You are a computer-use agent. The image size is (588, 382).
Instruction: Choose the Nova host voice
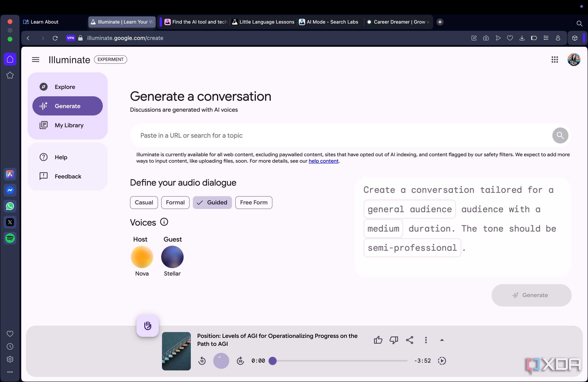[142, 257]
